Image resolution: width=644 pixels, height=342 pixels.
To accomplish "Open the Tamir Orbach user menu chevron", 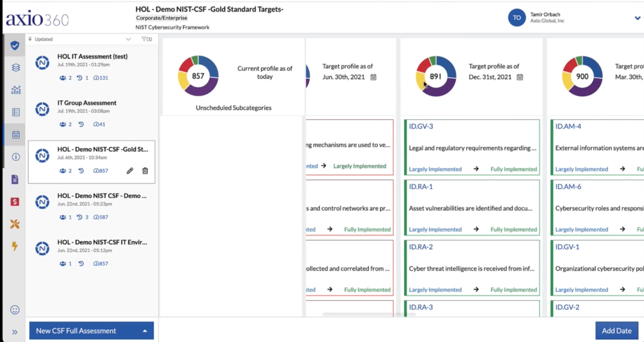I will coord(637,18).
